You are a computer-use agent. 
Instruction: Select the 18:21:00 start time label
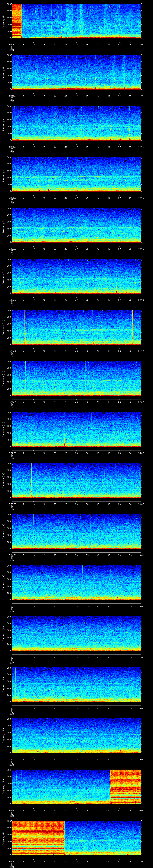coord(12,402)
